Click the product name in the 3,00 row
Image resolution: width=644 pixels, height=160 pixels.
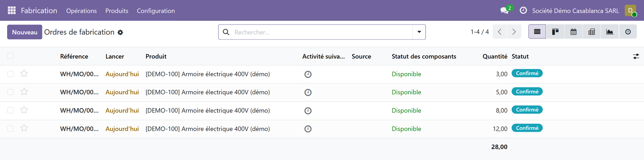tap(208, 74)
